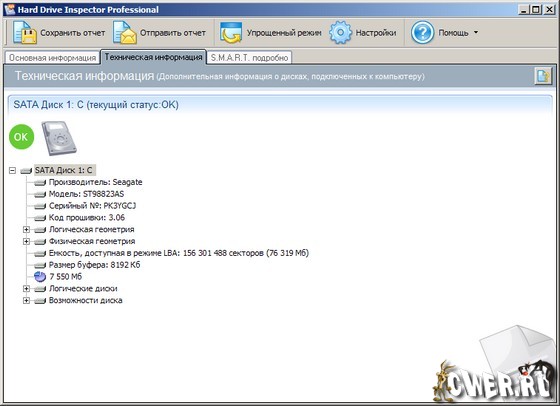The width and height of the screenshot is (560, 406).
Task: Click the Сохранить отчет button label
Action: (x=72, y=33)
